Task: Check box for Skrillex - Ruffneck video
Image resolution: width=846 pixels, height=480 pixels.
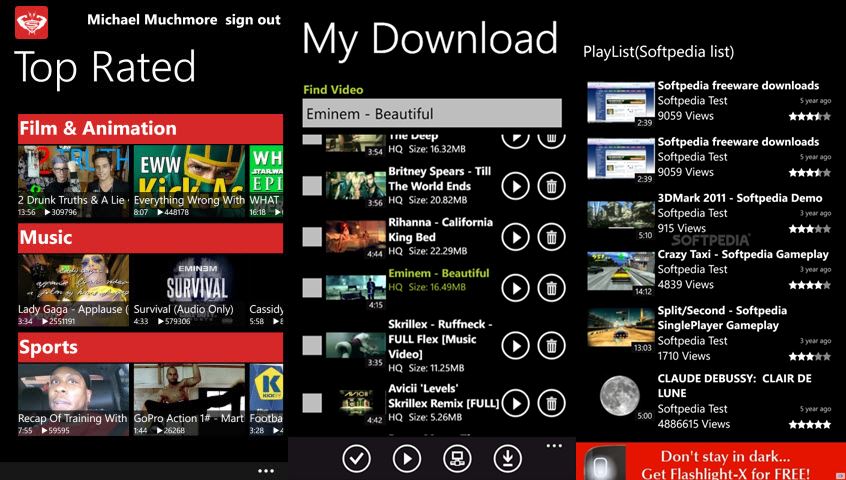Action: tap(312, 345)
